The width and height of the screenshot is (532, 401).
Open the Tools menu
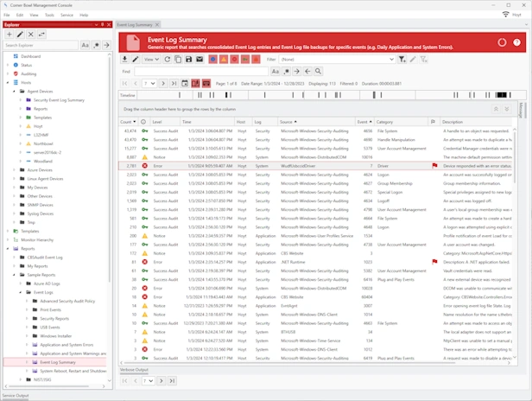pyautogui.click(x=48, y=15)
